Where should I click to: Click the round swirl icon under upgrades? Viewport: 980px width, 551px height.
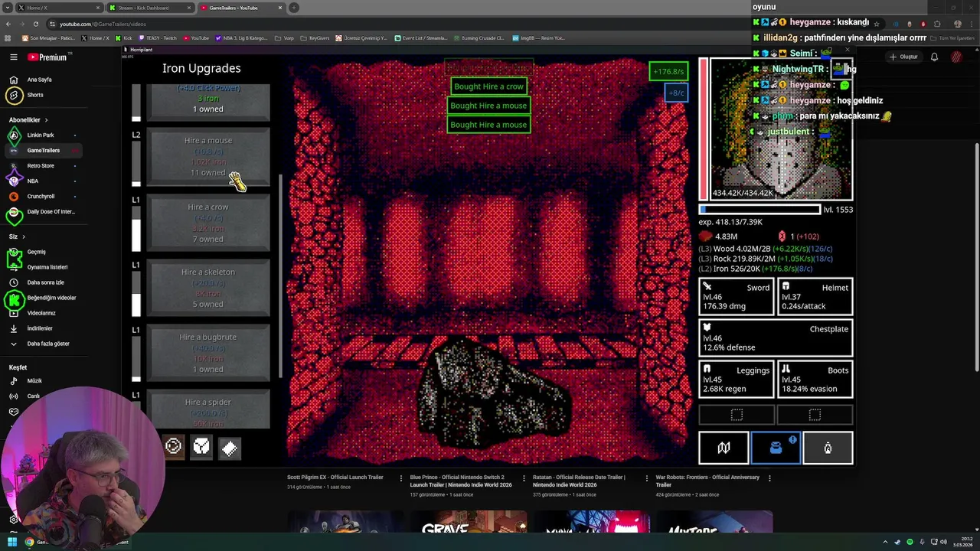(x=174, y=447)
